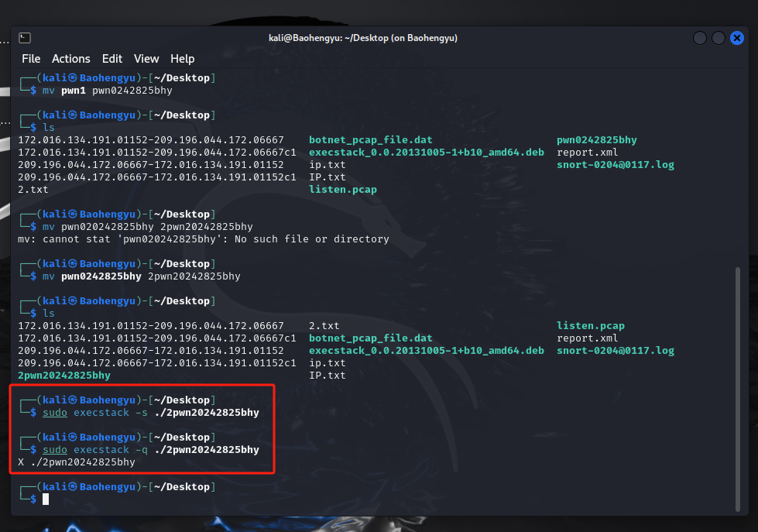Image resolution: width=758 pixels, height=532 pixels.
Task: Click green pwn0242825bhy in first ls listing
Action: coord(596,139)
